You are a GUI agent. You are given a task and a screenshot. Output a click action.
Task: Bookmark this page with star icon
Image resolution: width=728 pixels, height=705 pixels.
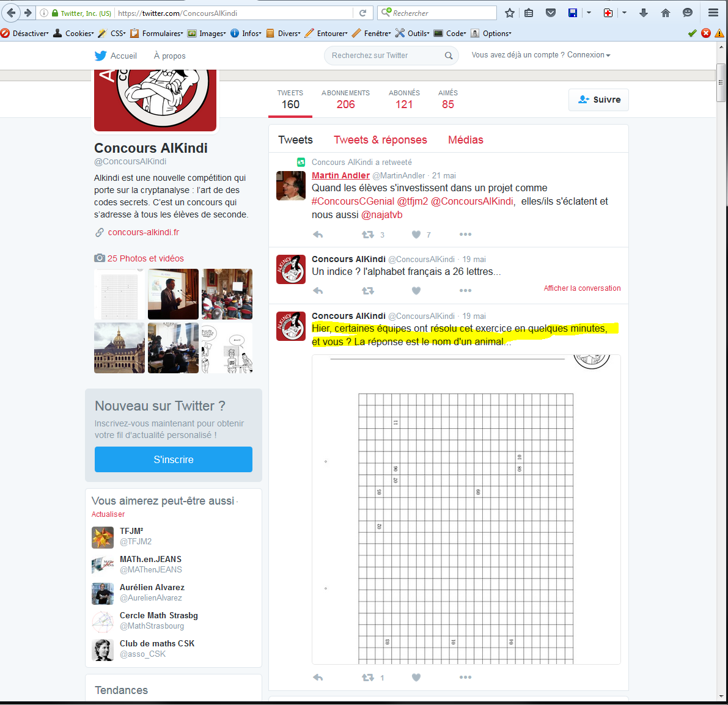pos(510,13)
